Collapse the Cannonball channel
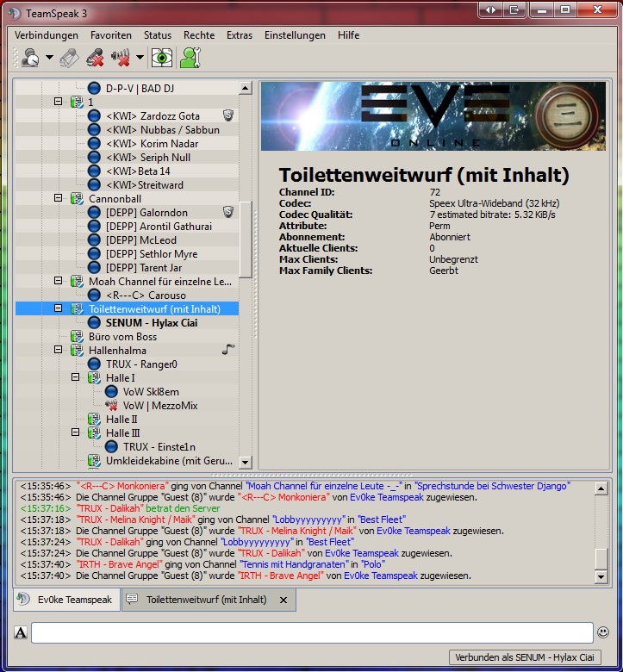Screen dimensions: 623x672 tap(59, 198)
